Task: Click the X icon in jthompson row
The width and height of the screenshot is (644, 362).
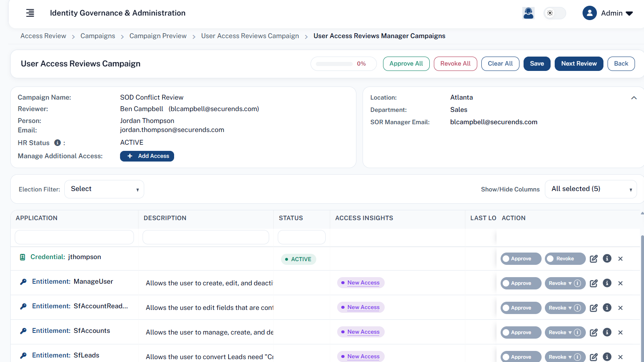Action: point(620,259)
